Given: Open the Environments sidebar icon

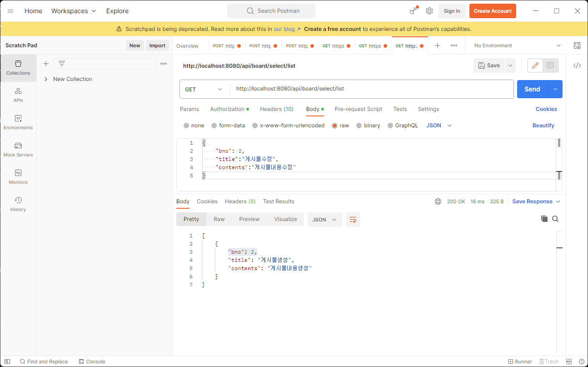Looking at the screenshot, I should point(18,122).
